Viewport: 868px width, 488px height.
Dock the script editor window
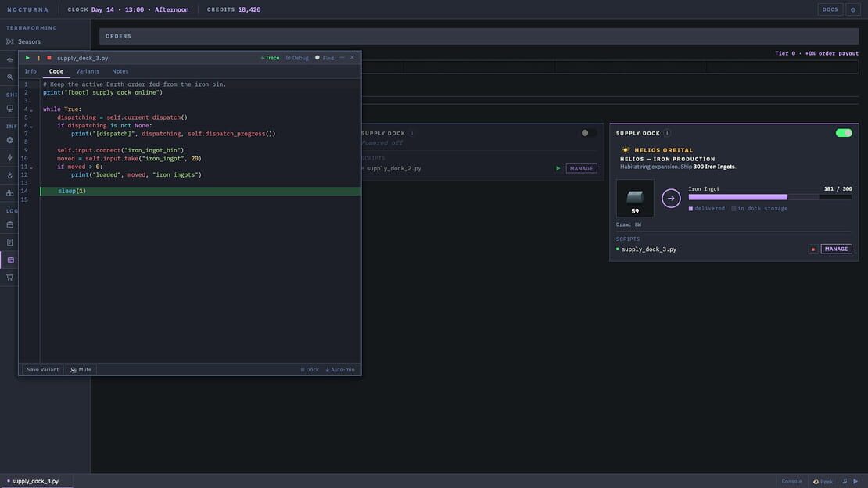pos(310,369)
